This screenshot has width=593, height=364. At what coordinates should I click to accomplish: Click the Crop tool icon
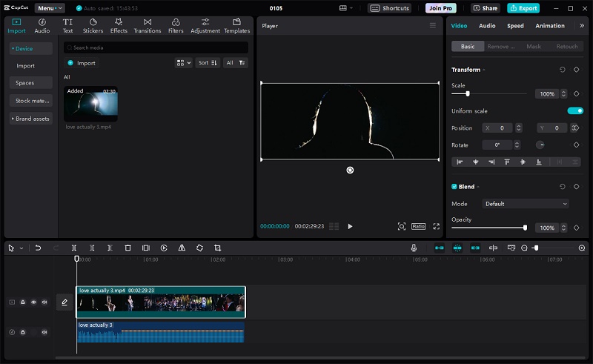tap(217, 248)
